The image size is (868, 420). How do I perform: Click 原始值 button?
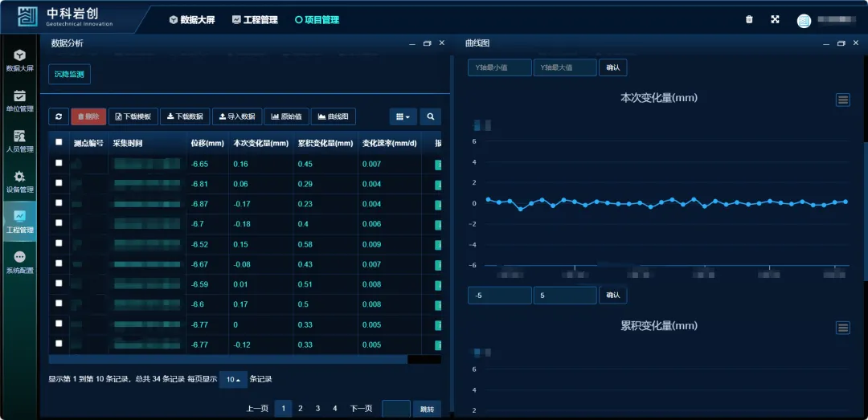(x=286, y=116)
